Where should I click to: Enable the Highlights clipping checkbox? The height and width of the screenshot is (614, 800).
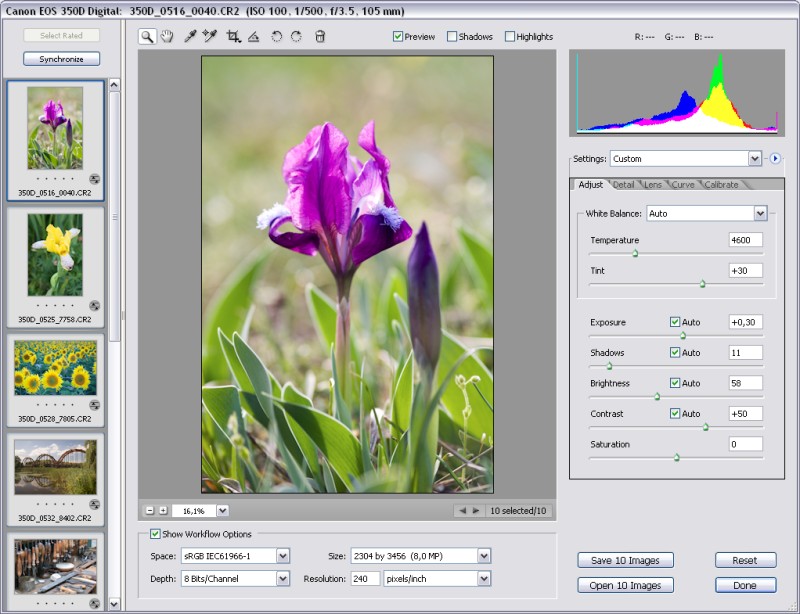click(510, 37)
